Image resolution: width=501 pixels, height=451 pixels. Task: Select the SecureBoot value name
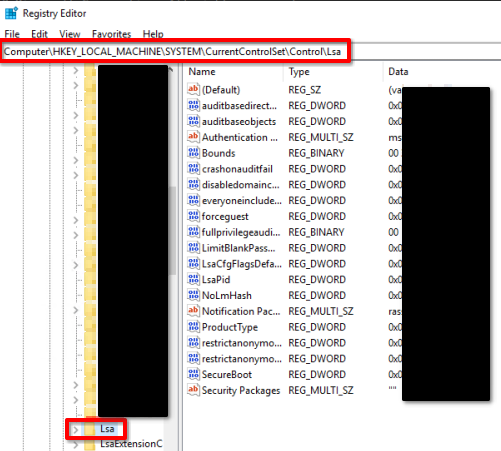coord(227,375)
